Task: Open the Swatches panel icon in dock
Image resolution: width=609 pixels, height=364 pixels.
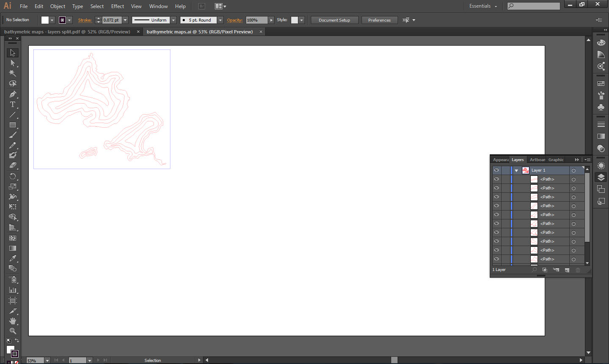Action: [x=601, y=84]
